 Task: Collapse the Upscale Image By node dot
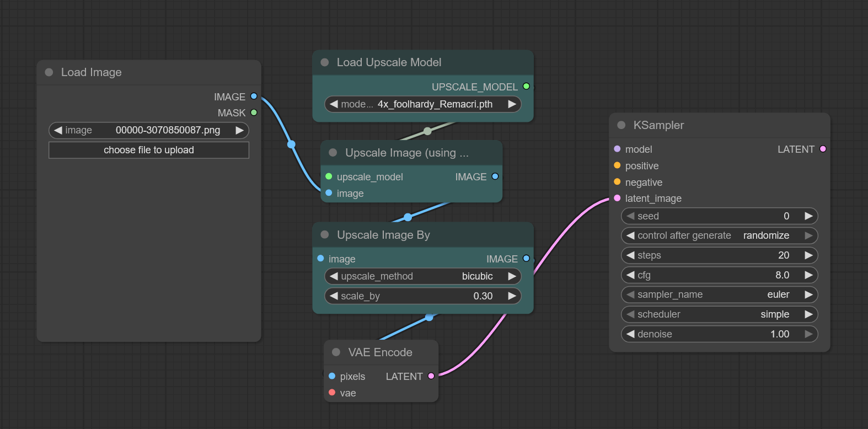point(325,234)
